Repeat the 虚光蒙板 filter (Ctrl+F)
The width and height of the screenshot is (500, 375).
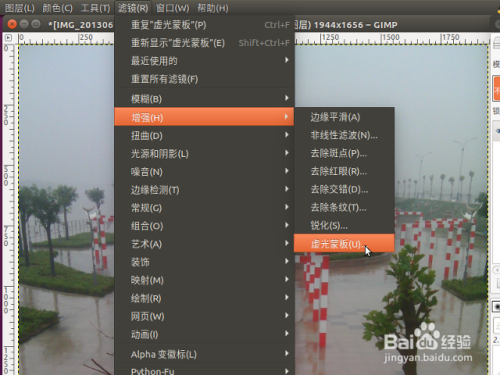tap(204, 25)
